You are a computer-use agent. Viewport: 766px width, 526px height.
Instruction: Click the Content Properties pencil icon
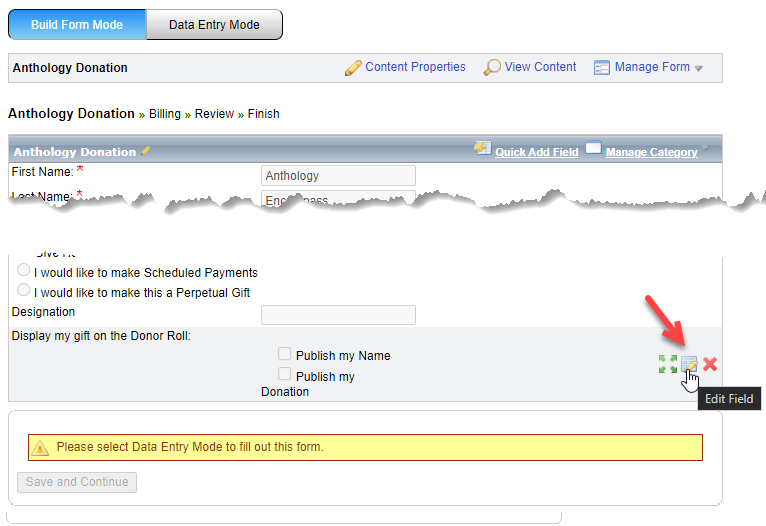click(x=353, y=68)
